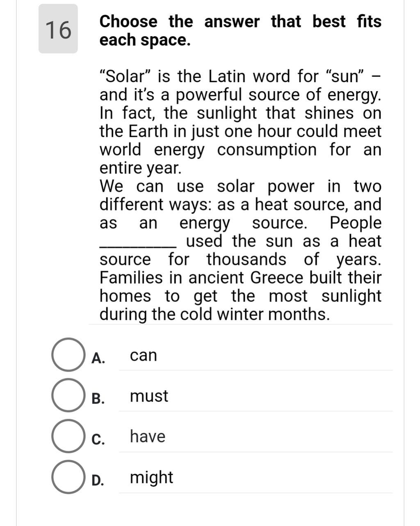Select the radio button for option D

66,477
